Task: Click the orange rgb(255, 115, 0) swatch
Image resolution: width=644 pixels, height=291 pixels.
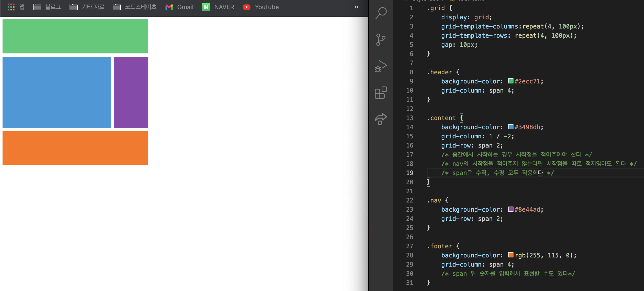Action: pos(511,255)
